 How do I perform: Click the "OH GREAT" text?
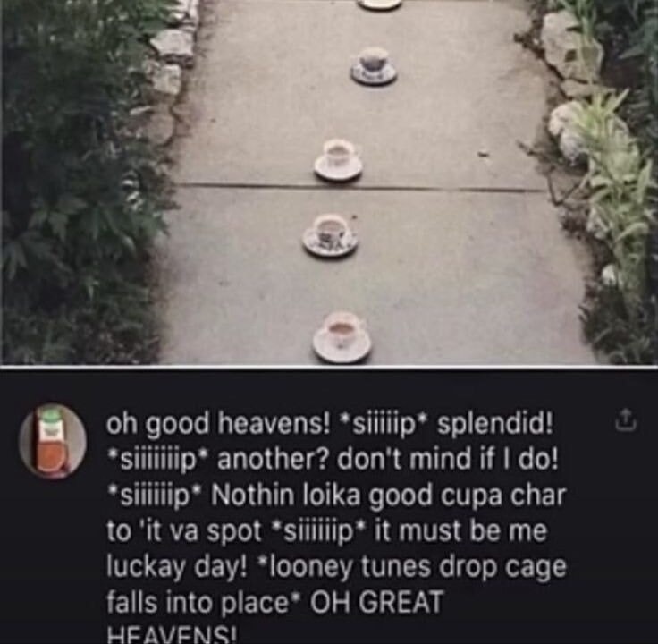tap(376, 602)
